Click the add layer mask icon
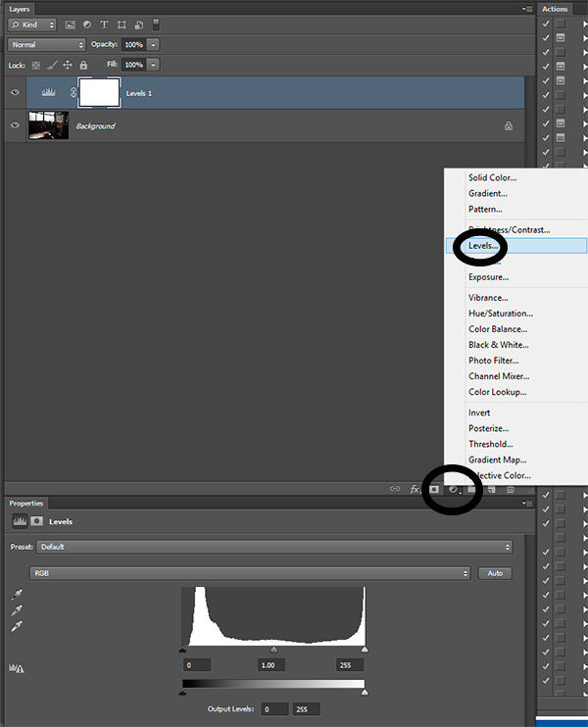 coord(434,488)
